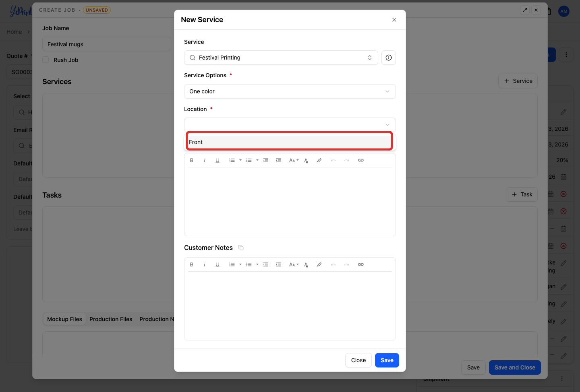The image size is (580, 392).
Task: Show service info next to Festival Printing
Action: (x=389, y=58)
